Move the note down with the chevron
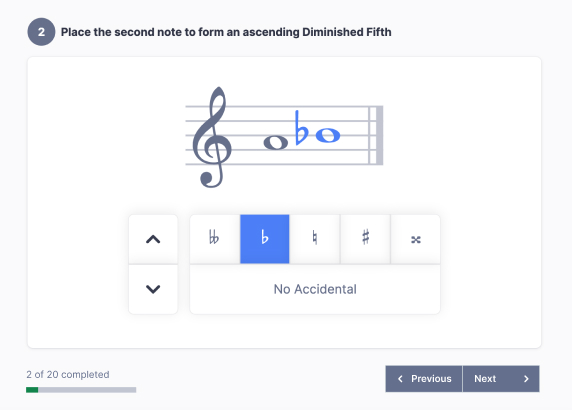Image resolution: width=572 pixels, height=410 pixels. coord(153,289)
